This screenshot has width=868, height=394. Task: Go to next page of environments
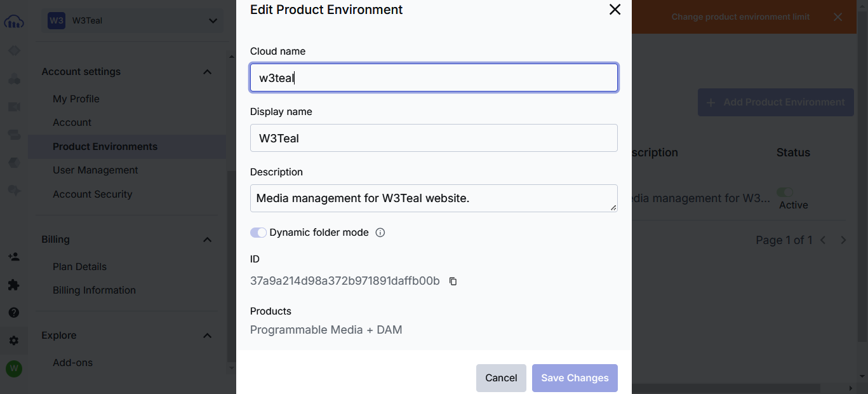[844, 240]
